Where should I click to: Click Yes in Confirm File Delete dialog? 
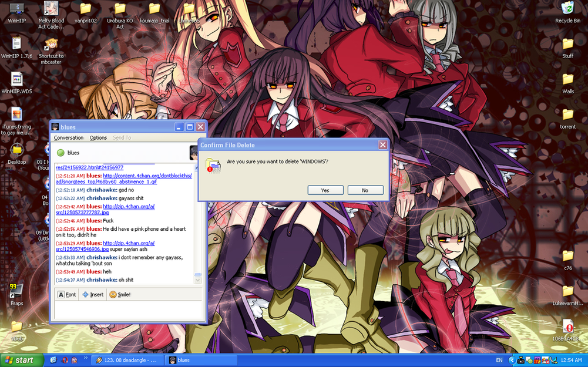(x=325, y=190)
